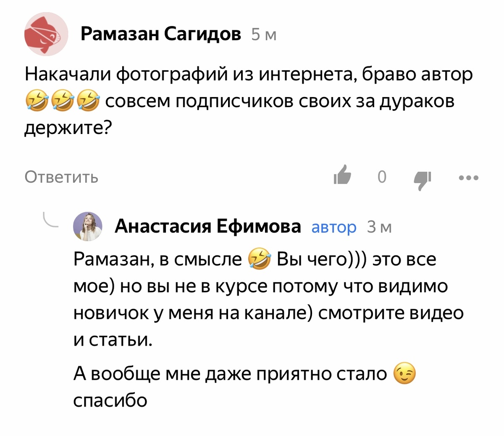
Task: Click the 0 likes counter display
Action: tap(382, 177)
